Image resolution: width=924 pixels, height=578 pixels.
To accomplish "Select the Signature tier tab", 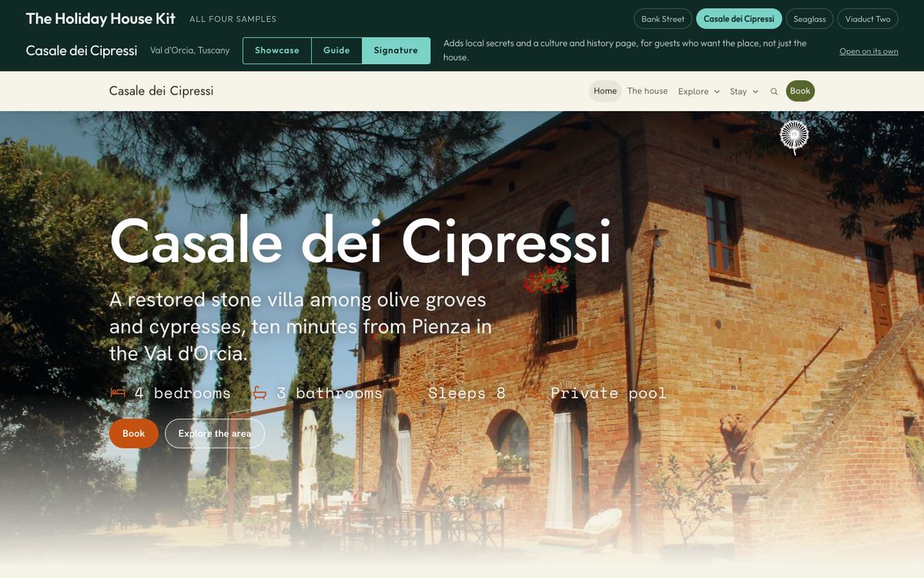I will click(396, 51).
